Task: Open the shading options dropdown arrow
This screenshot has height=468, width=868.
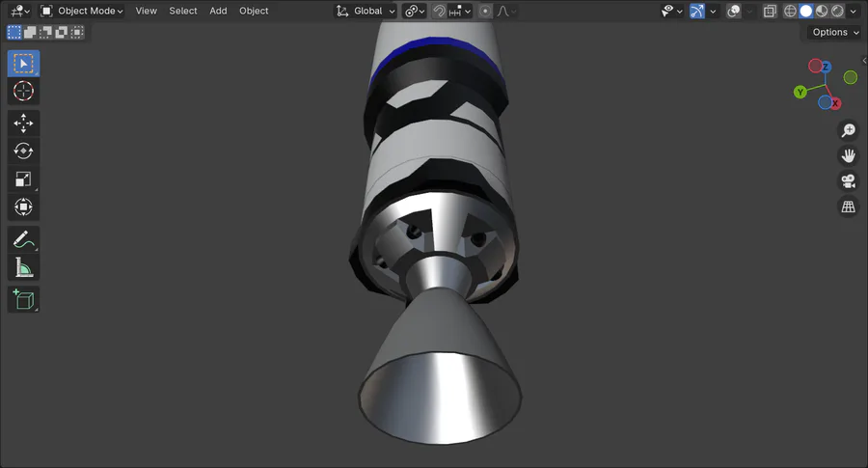Action: [853, 11]
